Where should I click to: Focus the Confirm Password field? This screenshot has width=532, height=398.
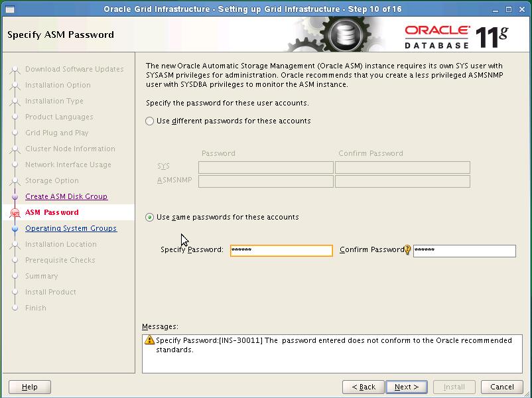tap(464, 251)
